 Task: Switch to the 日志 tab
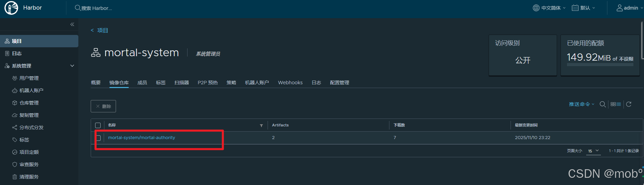pyautogui.click(x=317, y=83)
